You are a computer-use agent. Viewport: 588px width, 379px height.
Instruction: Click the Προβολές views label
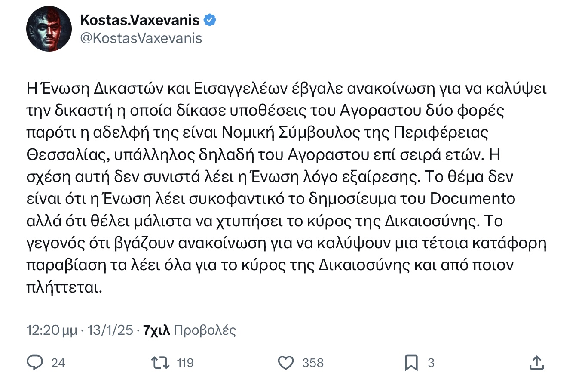[205, 330]
